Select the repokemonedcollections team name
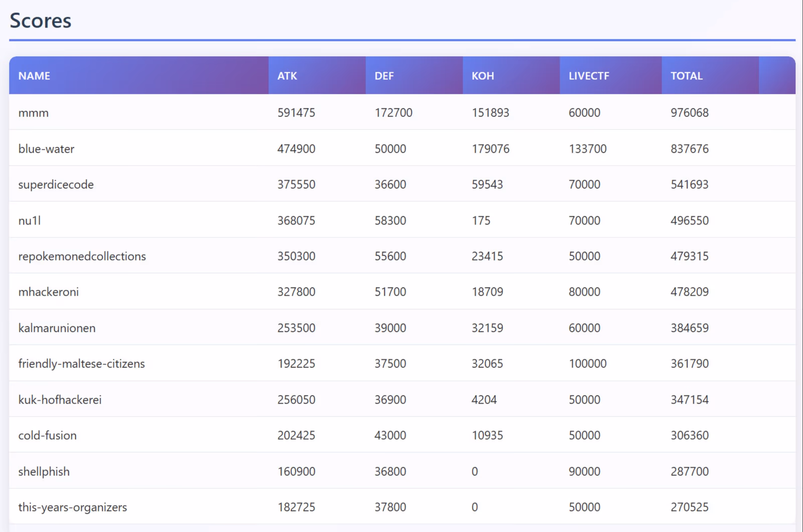The height and width of the screenshot is (532, 803). (x=82, y=256)
